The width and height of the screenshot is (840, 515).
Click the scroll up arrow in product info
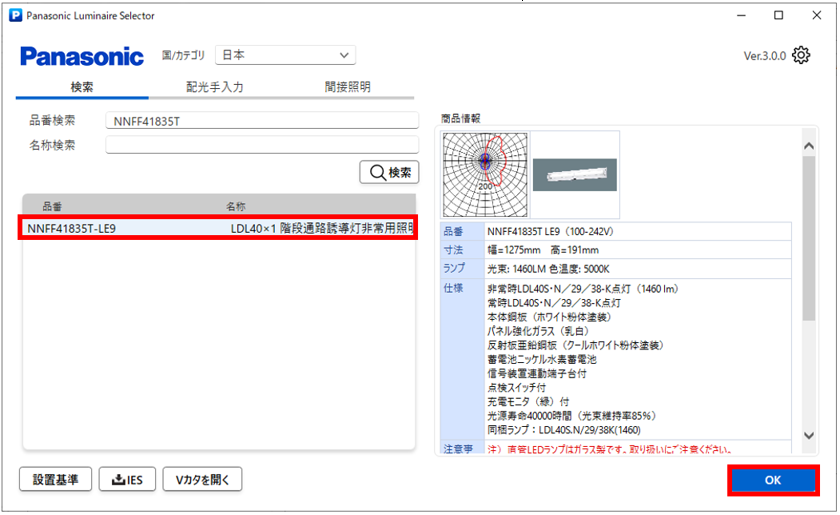809,147
